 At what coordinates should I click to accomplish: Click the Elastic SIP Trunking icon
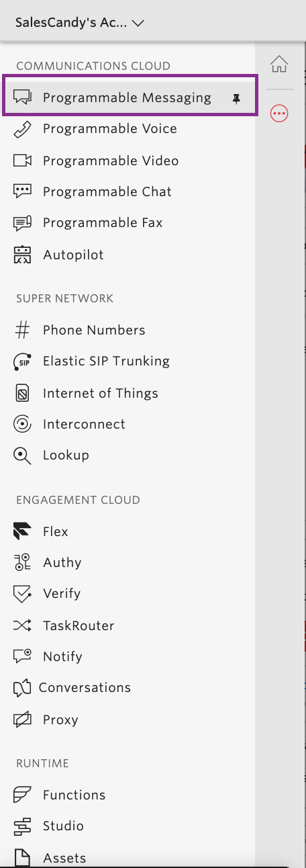(x=23, y=361)
